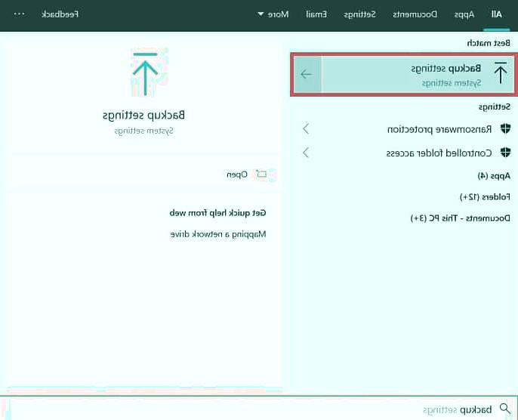Show the Folders (12+) results group
The width and height of the screenshot is (518, 420).
pos(485,197)
